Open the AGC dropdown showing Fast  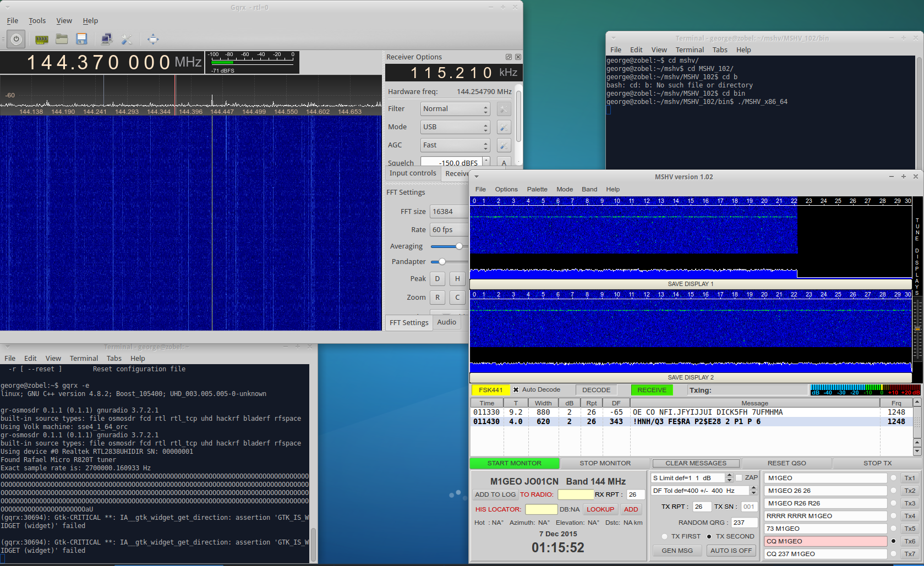(x=455, y=145)
